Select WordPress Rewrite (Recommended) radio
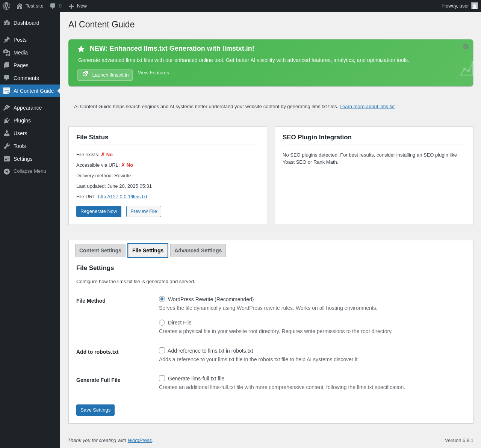 coord(162,299)
